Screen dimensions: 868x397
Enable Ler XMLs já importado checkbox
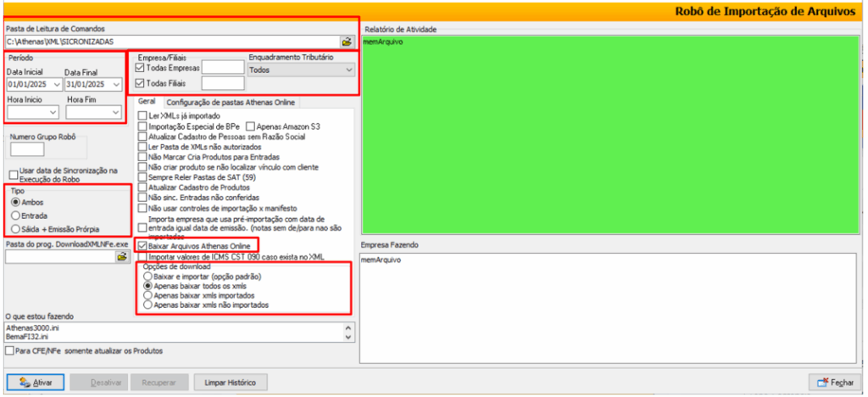[x=142, y=115]
